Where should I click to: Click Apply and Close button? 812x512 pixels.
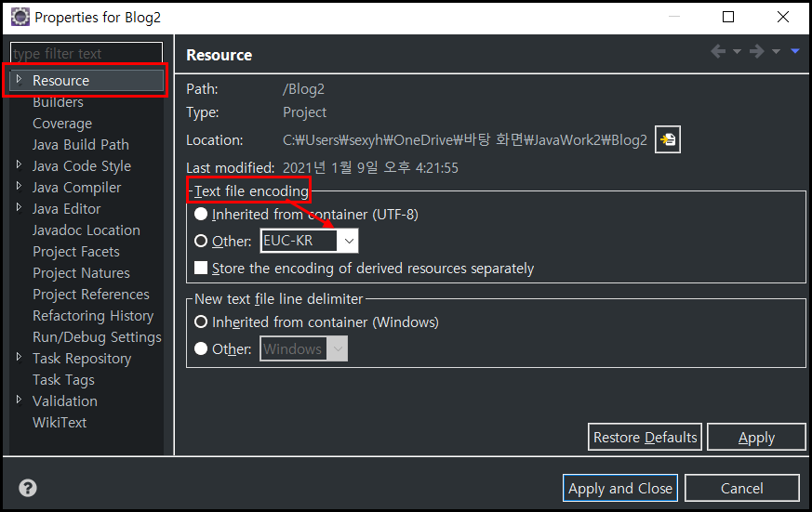(x=619, y=488)
